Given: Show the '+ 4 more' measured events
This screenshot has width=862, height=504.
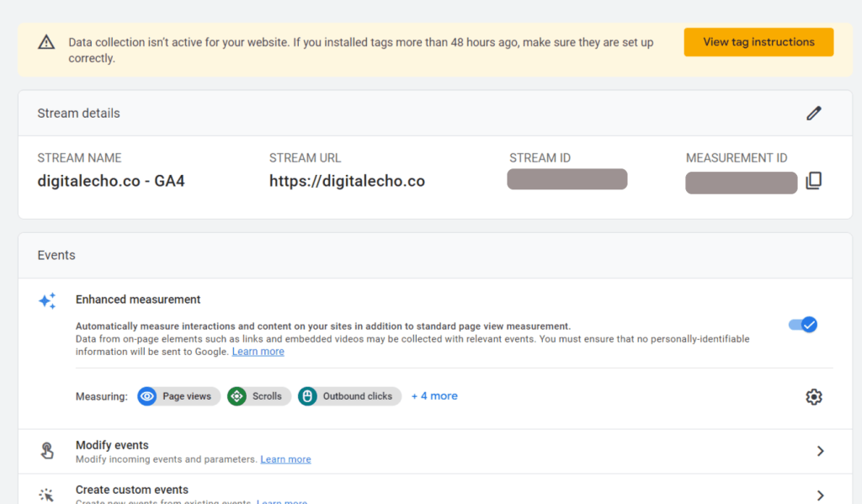Looking at the screenshot, I should pyautogui.click(x=434, y=395).
